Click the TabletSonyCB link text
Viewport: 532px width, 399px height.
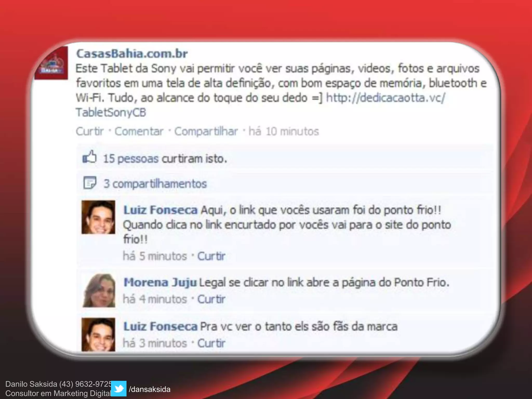tap(111, 112)
